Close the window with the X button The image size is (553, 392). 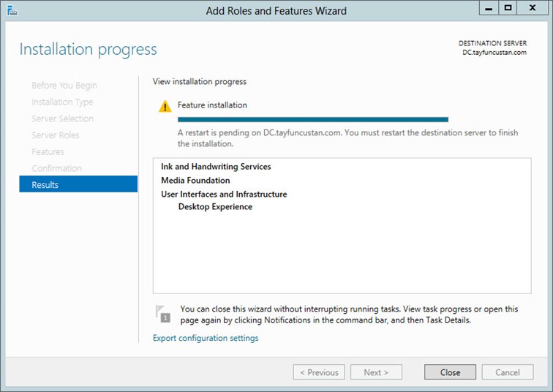tap(533, 8)
